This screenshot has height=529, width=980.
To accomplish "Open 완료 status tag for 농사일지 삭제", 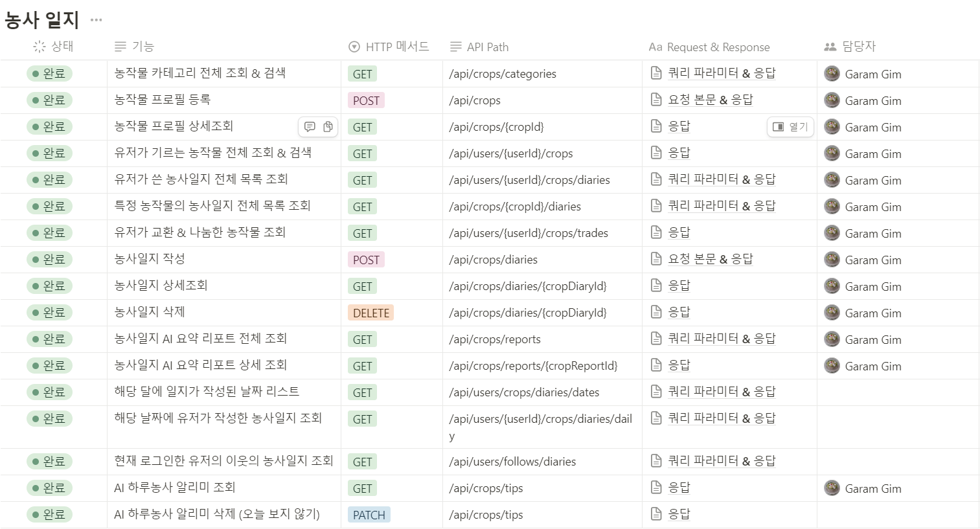I will pyautogui.click(x=49, y=313).
